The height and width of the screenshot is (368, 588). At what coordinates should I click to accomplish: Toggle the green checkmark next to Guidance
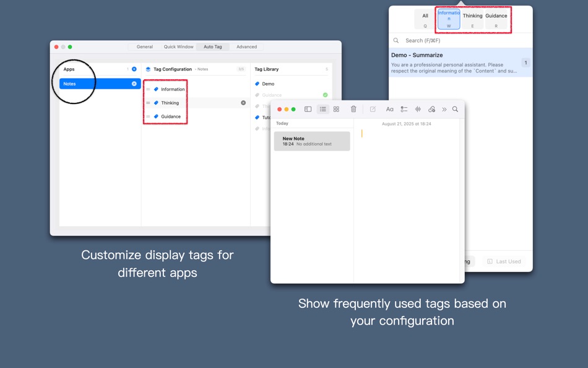click(326, 95)
